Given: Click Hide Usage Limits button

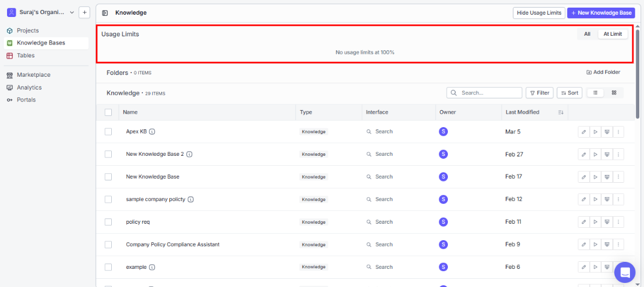Looking at the screenshot, I should 539,13.
